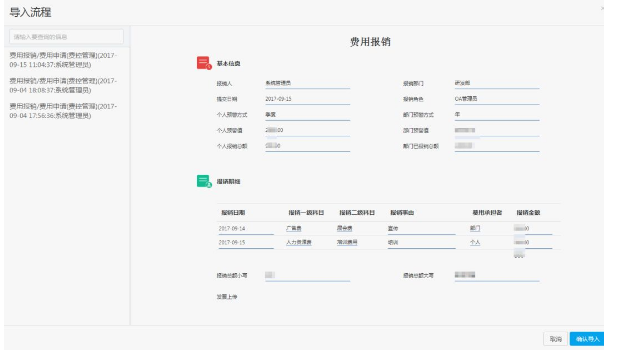Click the 个人预警值 field
The width and height of the screenshot is (617, 360).
(307, 131)
